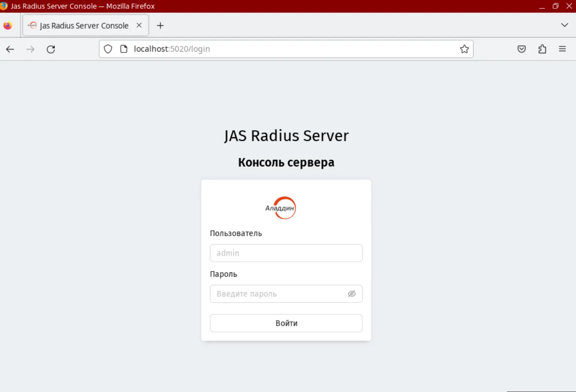Expand the list all tabs chevron

coord(565,25)
